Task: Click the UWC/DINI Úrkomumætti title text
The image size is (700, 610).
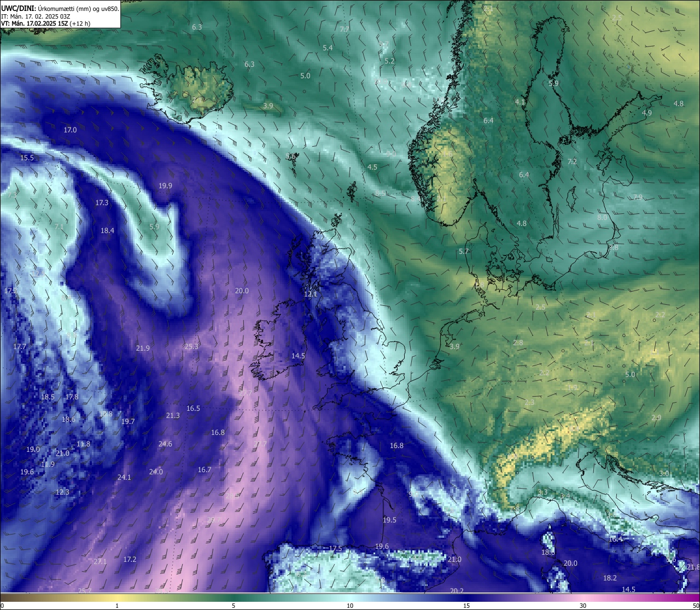Action: pos(60,8)
